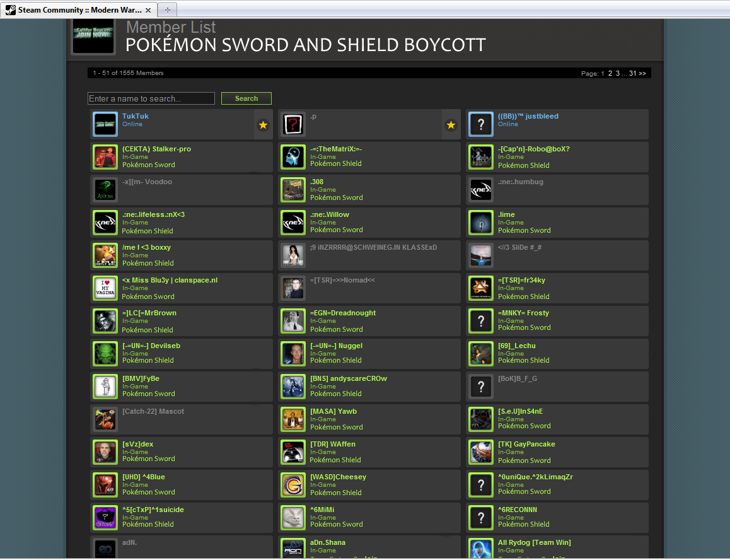
Task: Open ^6MiMi white rabbit avatar
Action: click(x=293, y=518)
